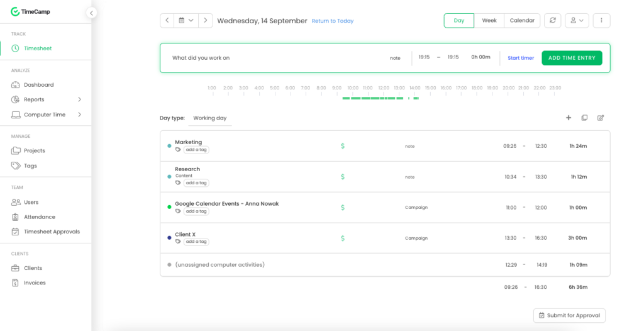The height and width of the screenshot is (331, 644).
Task: Open the three-dot more options menu
Action: (x=601, y=21)
